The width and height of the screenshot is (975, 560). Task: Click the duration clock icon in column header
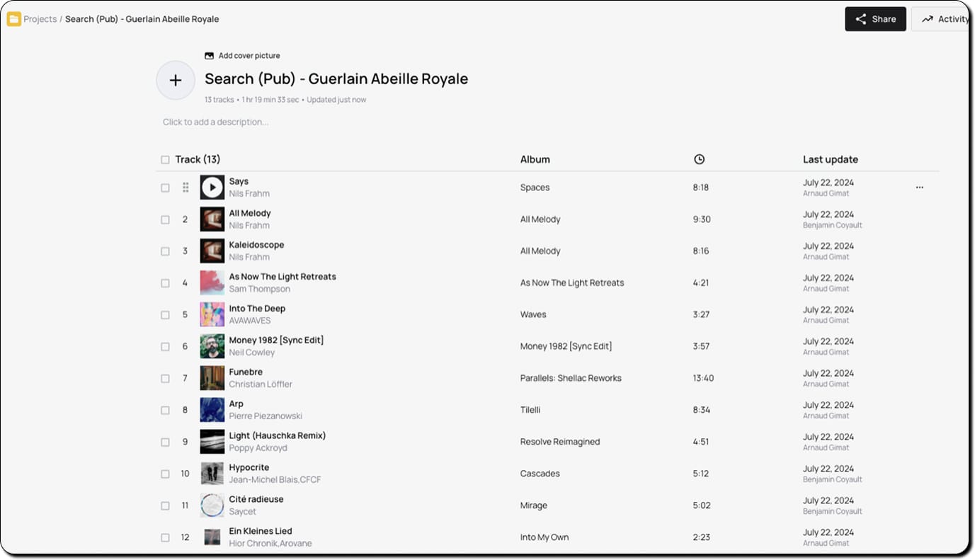coord(700,159)
